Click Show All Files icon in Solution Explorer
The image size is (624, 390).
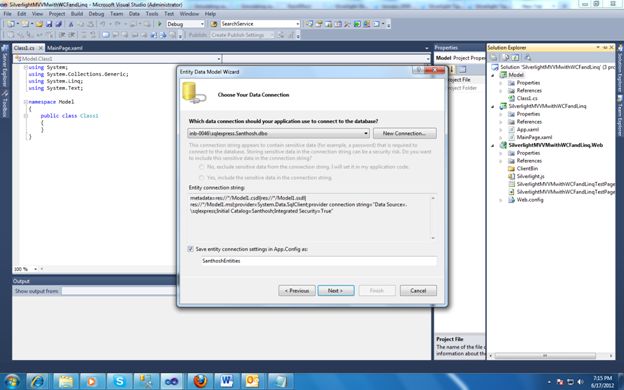click(x=505, y=58)
